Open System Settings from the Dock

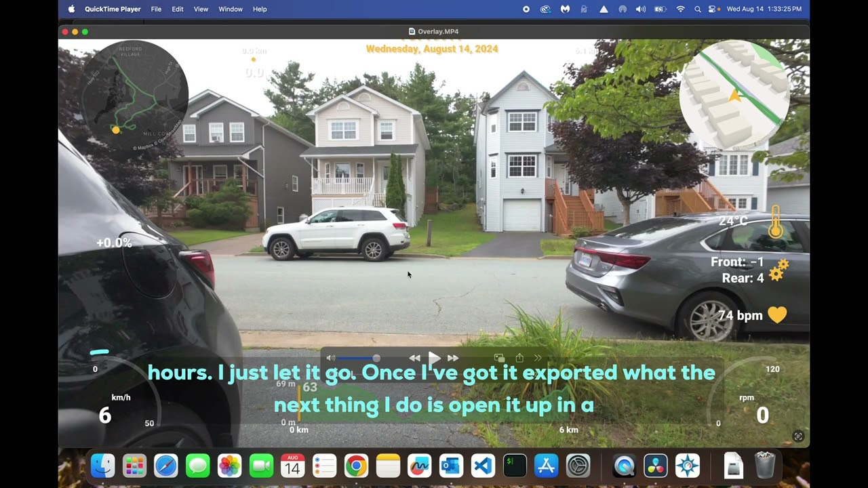click(578, 466)
